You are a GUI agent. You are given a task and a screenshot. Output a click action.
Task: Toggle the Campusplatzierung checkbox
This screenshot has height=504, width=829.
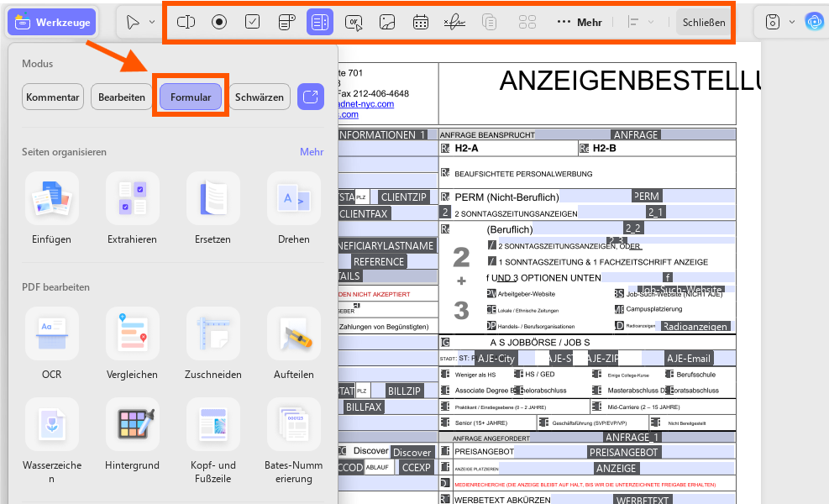click(619, 309)
